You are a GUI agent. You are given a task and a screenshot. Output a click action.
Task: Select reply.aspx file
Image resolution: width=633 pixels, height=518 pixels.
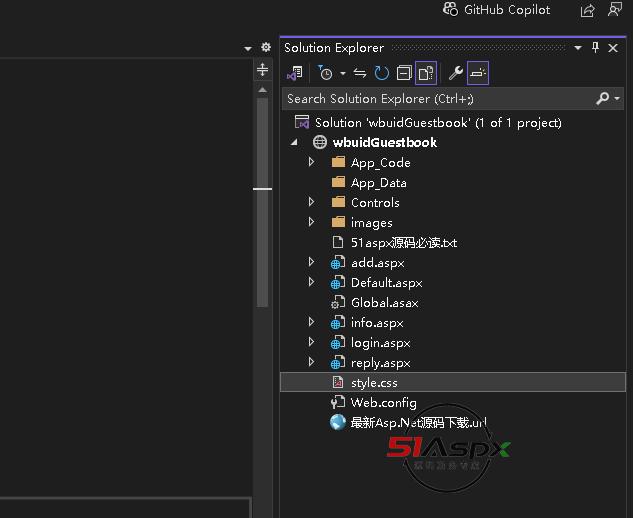(x=380, y=363)
